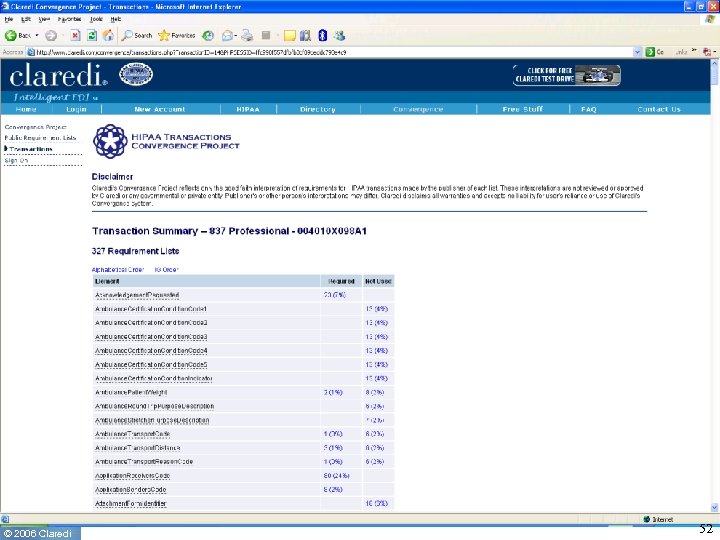Click the Mail envelope icon
The image size is (720, 540).
coord(227,35)
